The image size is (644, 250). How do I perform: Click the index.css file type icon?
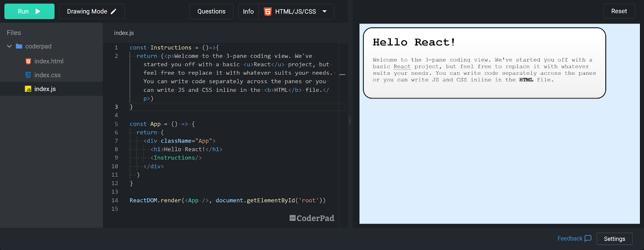click(28, 75)
